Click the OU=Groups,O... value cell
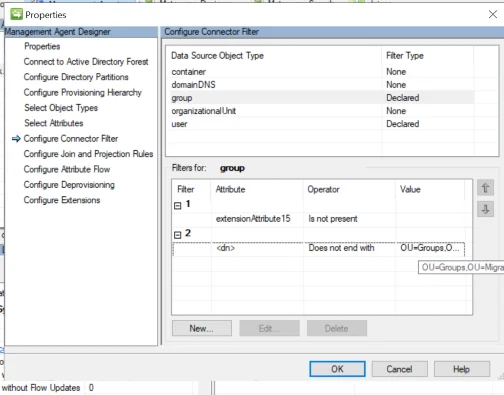Viewport: 504px width, 395px height. tap(429, 248)
